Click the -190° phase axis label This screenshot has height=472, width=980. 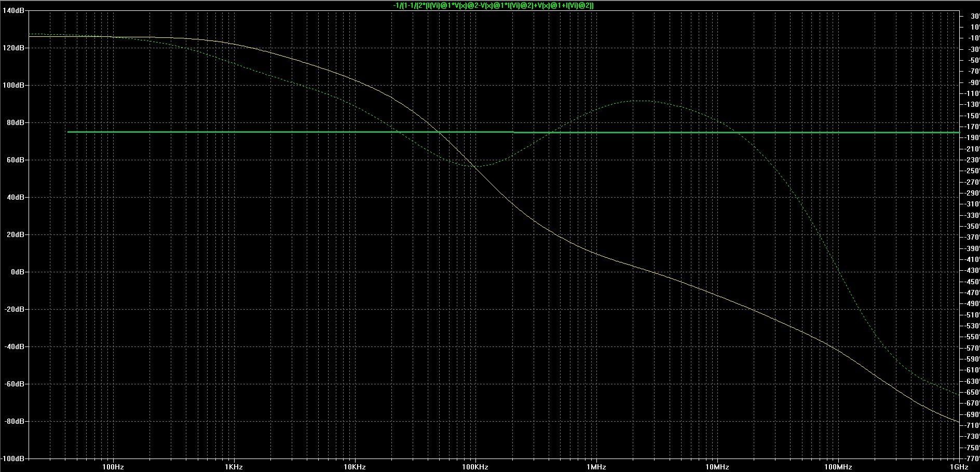pyautogui.click(x=972, y=138)
